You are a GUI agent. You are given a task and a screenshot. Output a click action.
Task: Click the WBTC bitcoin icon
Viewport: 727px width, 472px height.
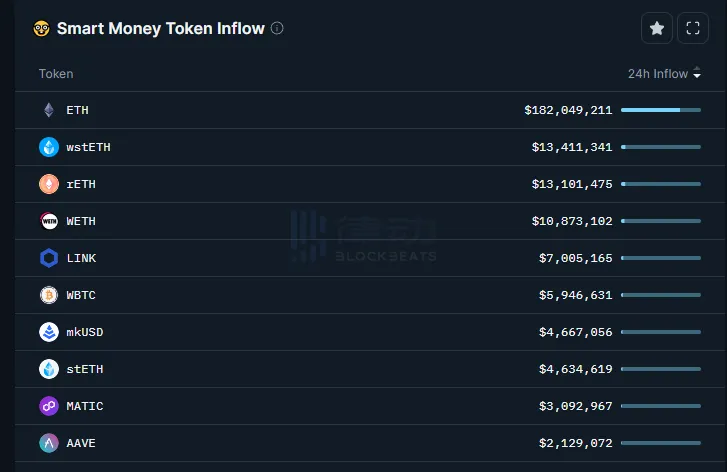click(49, 295)
